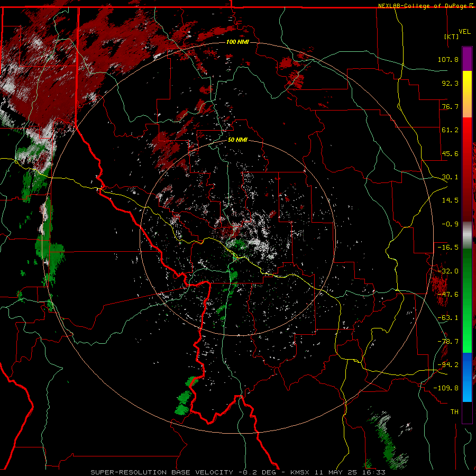Click the purple top segment of velocity scale

(x=467, y=59)
